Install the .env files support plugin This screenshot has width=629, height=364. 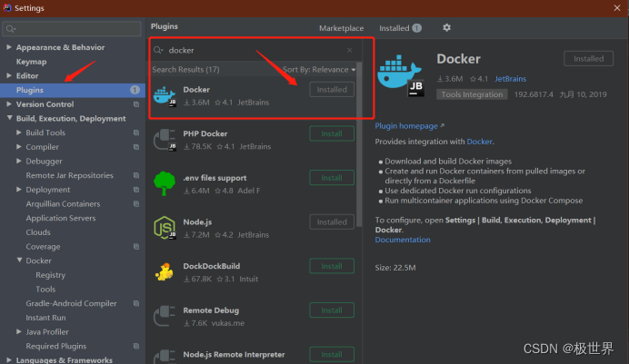[x=332, y=178]
